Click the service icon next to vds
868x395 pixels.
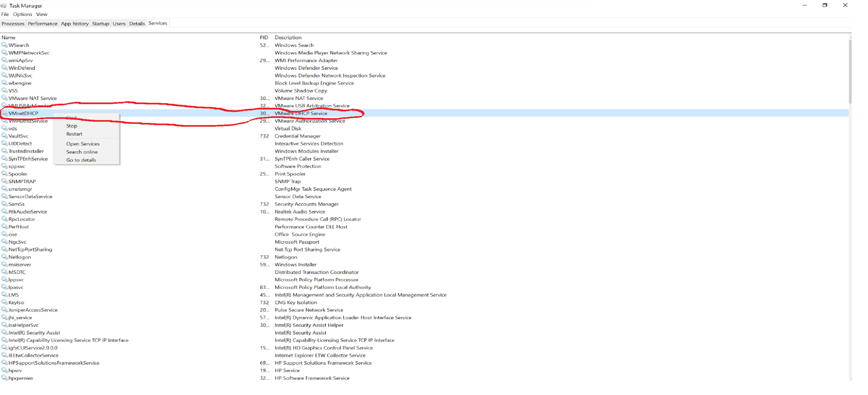(4, 128)
